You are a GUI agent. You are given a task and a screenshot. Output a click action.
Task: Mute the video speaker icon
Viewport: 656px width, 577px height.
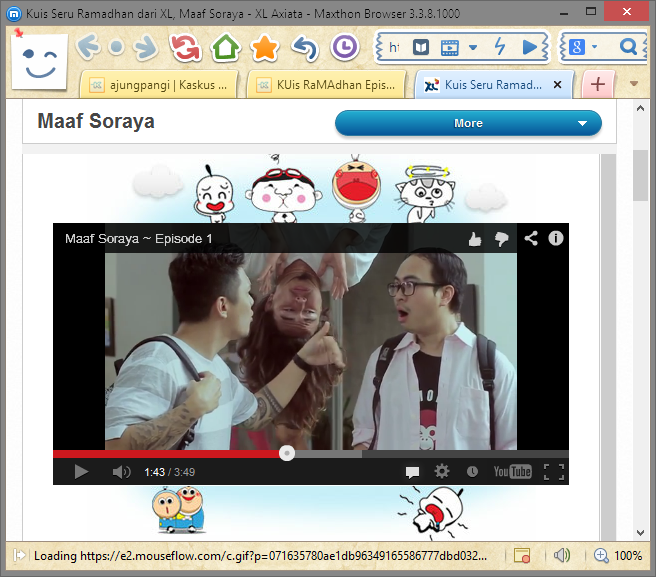[x=121, y=472]
